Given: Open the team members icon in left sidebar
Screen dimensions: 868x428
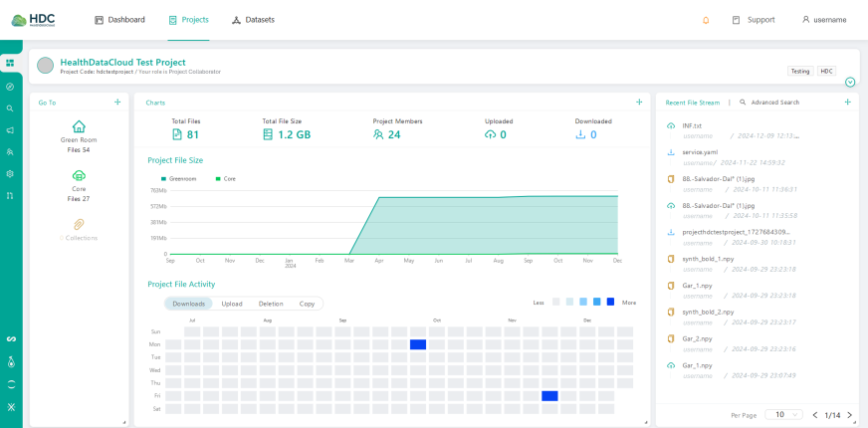Looking at the screenshot, I should pyautogui.click(x=10, y=151).
